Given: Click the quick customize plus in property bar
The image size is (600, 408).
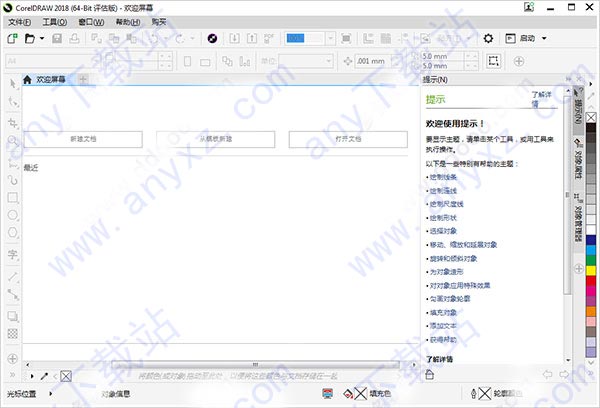Looking at the screenshot, I should coord(519,61).
